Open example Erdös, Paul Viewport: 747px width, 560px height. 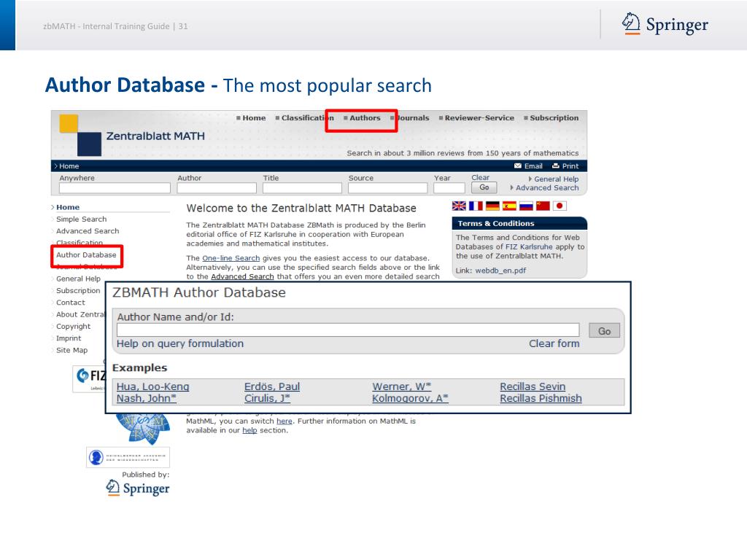[x=272, y=386]
